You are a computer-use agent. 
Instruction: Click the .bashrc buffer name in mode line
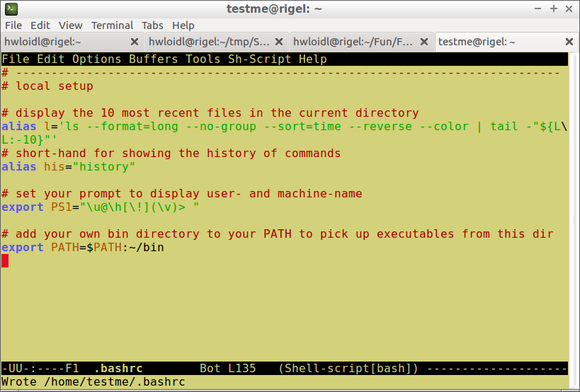[118, 369]
